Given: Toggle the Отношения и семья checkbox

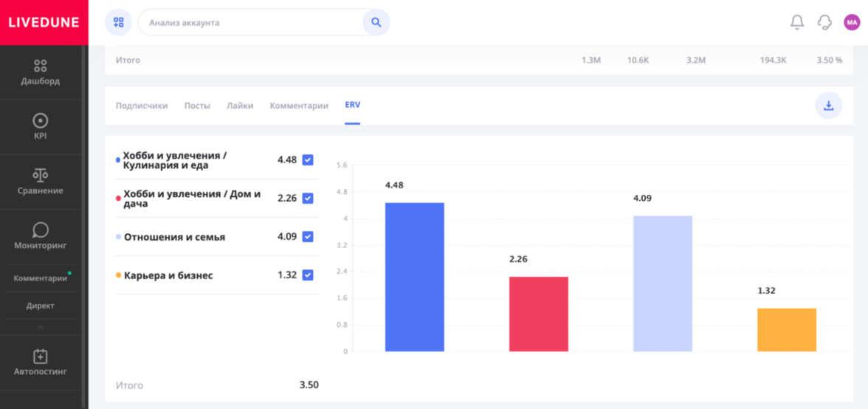Looking at the screenshot, I should [308, 236].
